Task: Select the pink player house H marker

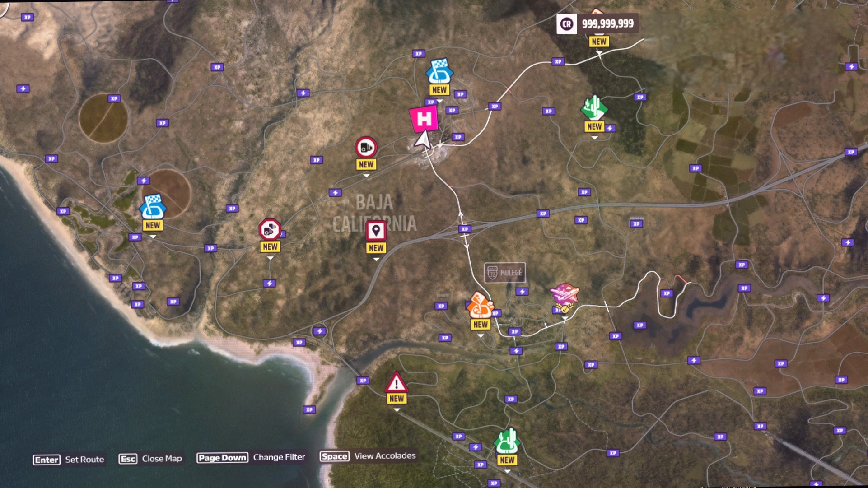Action: point(424,119)
